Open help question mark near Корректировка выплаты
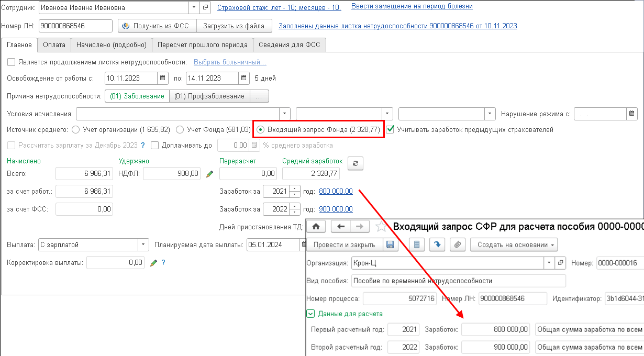Viewport: 644px width, 356px height. tap(163, 263)
